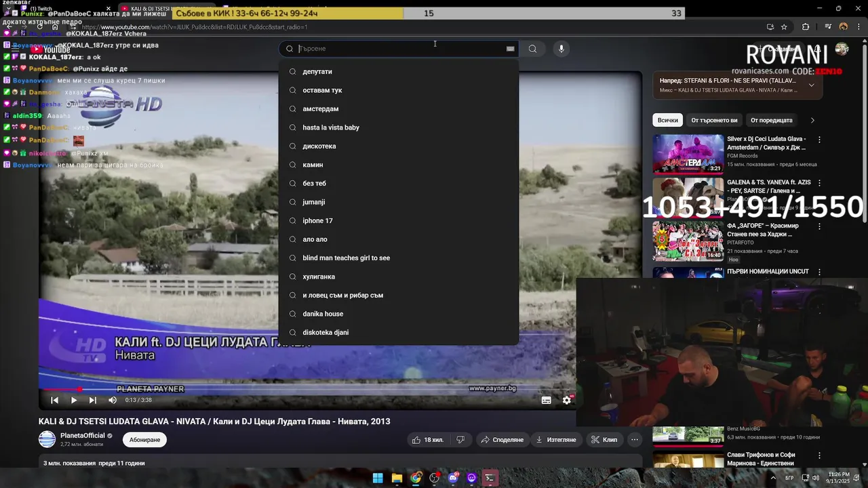Skip to the next video

(93, 401)
